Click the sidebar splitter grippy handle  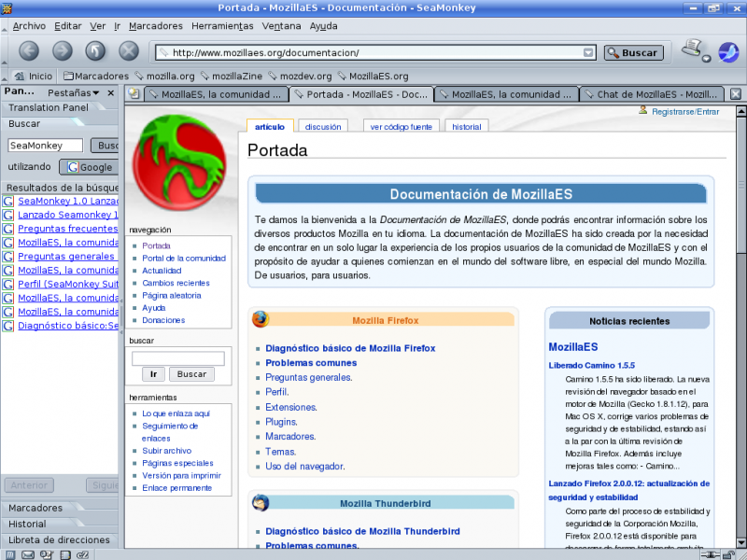click(x=121, y=315)
